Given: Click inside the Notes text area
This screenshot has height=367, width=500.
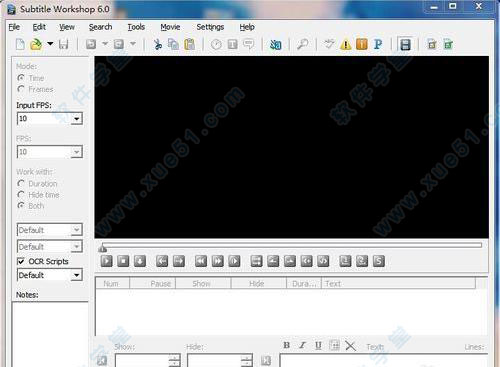Looking at the screenshot, I should (50, 334).
